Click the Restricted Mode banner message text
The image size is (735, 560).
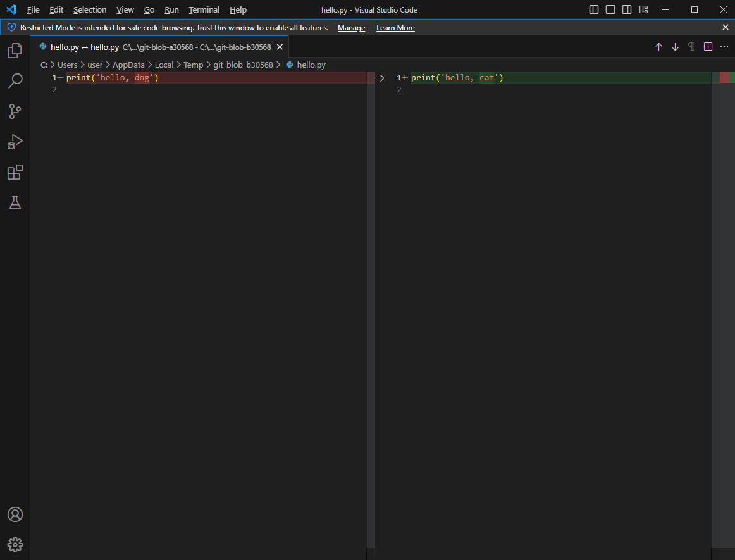(x=174, y=28)
